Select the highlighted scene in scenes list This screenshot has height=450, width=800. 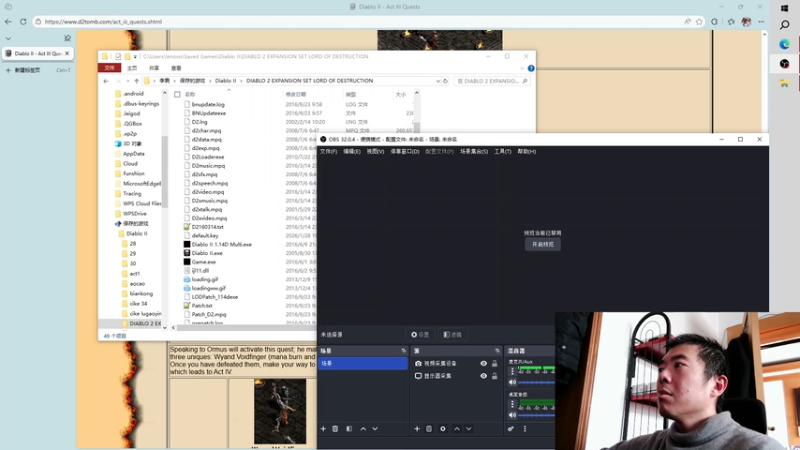tap(363, 363)
